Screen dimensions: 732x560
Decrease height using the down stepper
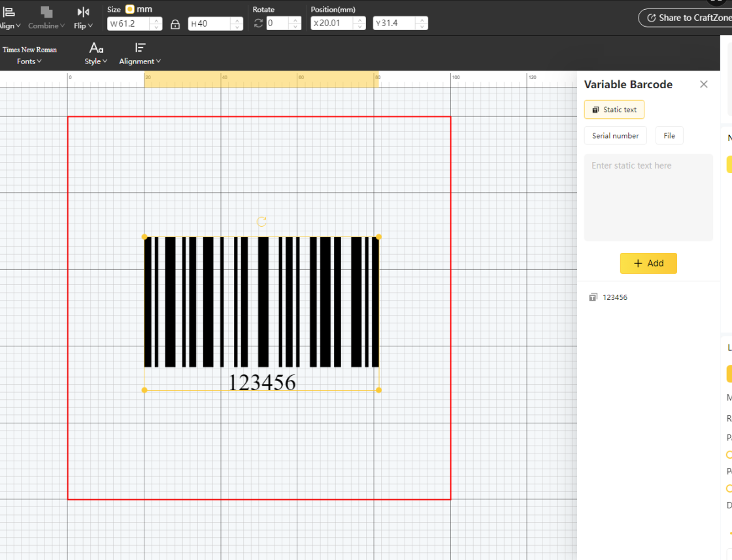[237, 27]
